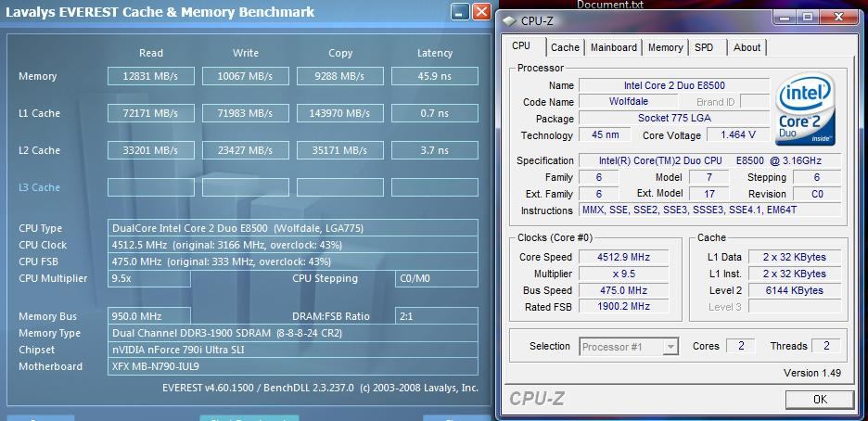The width and height of the screenshot is (868, 421).
Task: Select the CPU tab in CPU-Z
Action: 521,46
